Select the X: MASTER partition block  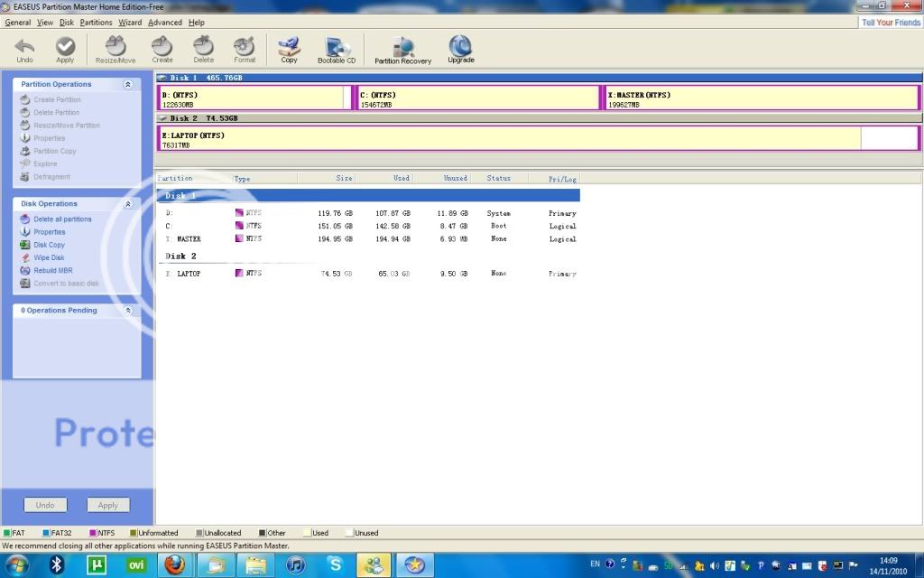click(x=760, y=98)
